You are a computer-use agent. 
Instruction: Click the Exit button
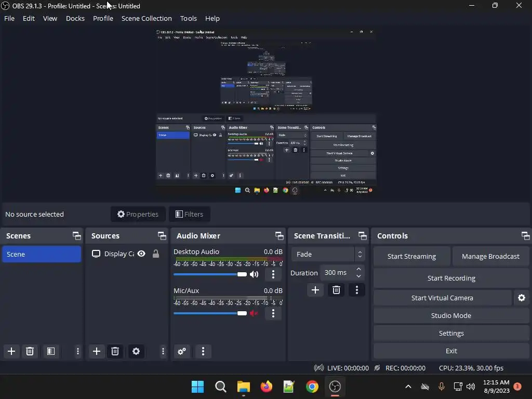click(451, 351)
